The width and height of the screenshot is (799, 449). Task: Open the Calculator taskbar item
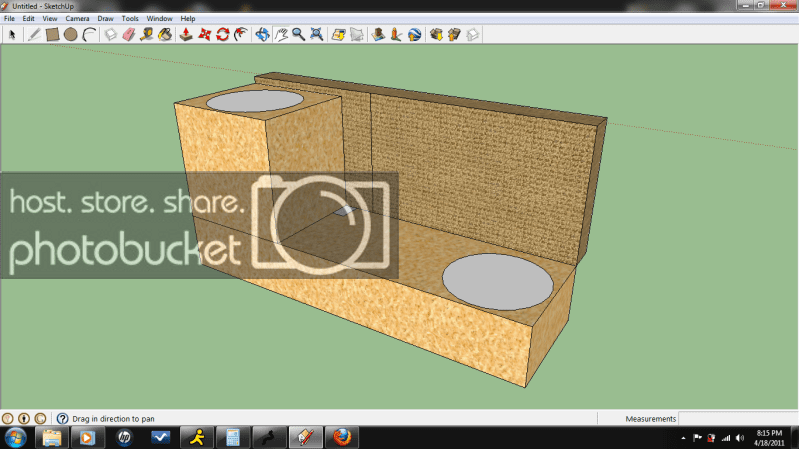click(233, 437)
